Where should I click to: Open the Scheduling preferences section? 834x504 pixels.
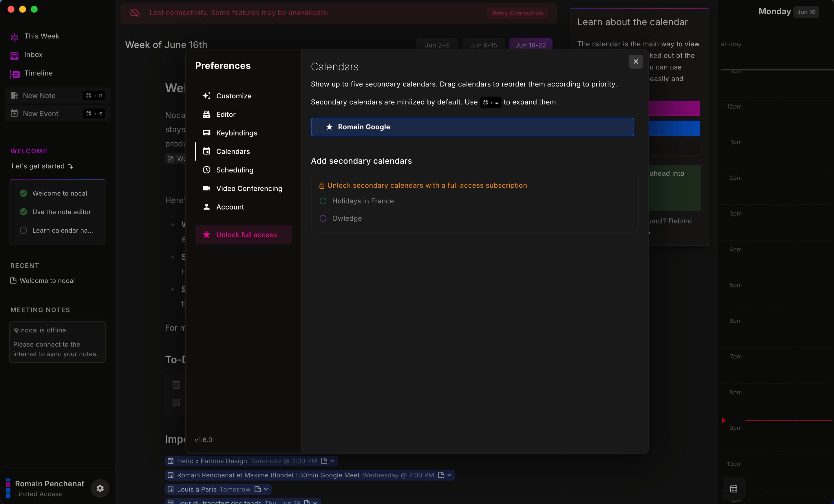click(243, 170)
